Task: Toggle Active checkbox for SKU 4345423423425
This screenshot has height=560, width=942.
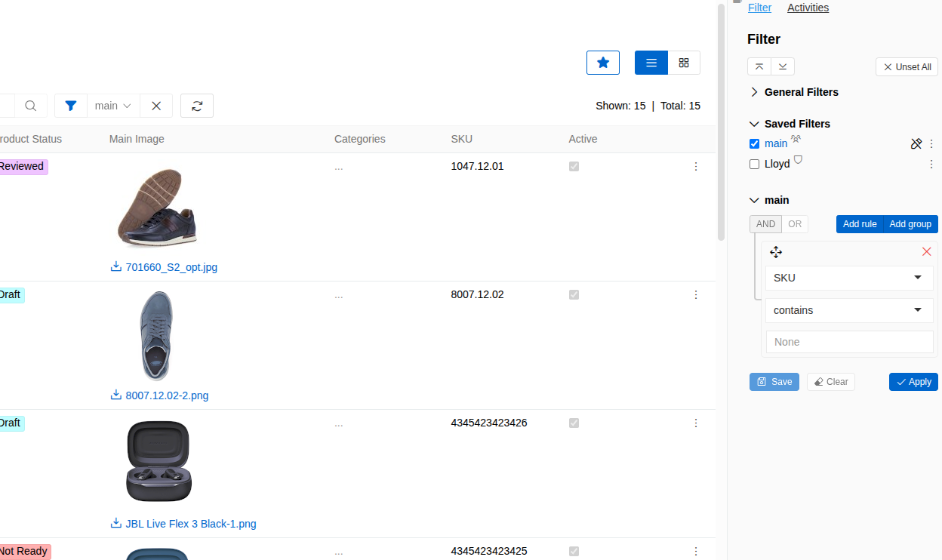Action: [574, 551]
